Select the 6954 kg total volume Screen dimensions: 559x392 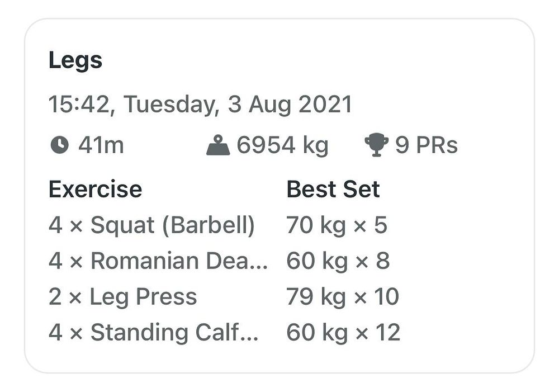pos(282,145)
